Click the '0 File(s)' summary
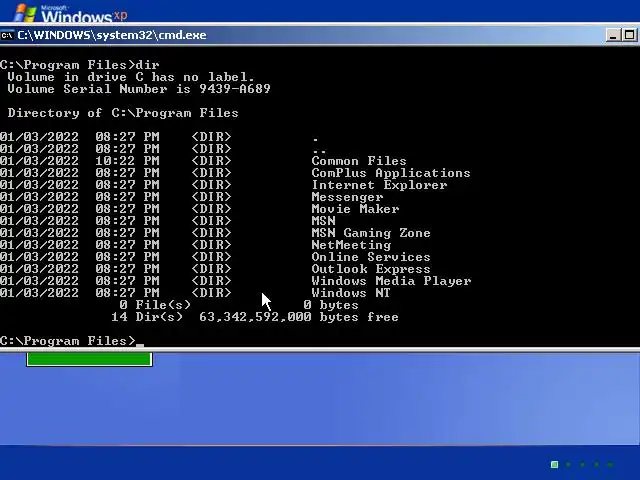 point(155,305)
